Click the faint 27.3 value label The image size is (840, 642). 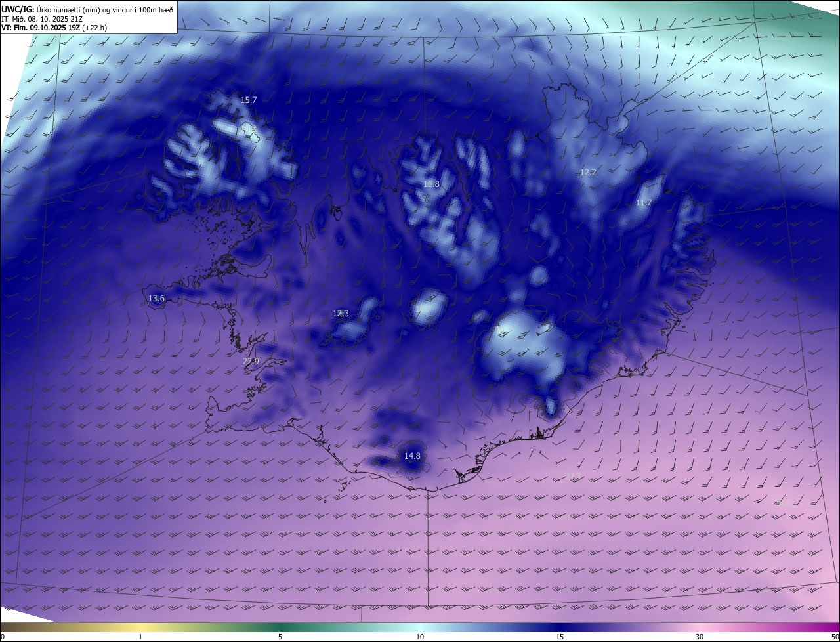(574, 477)
